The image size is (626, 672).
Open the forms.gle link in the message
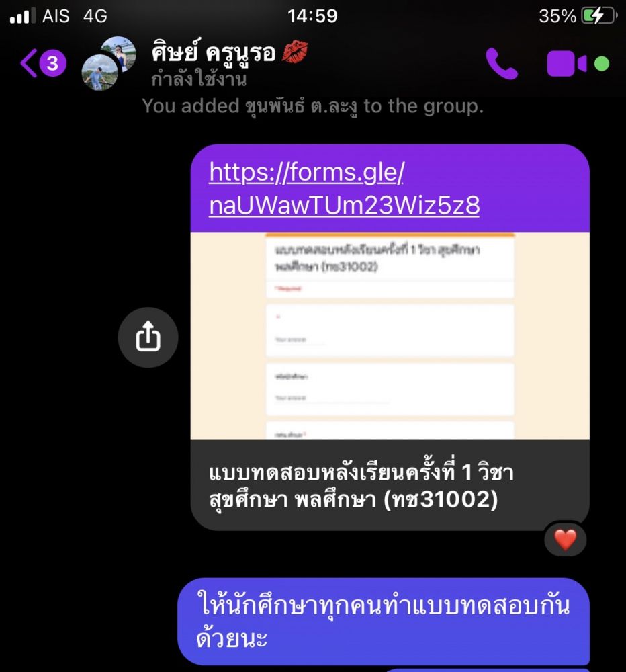pyautogui.click(x=344, y=188)
